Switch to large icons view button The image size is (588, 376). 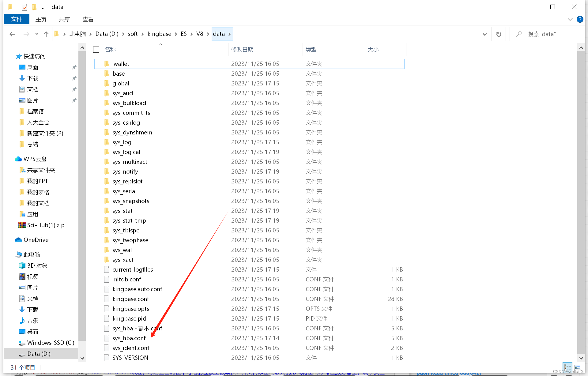578,367
